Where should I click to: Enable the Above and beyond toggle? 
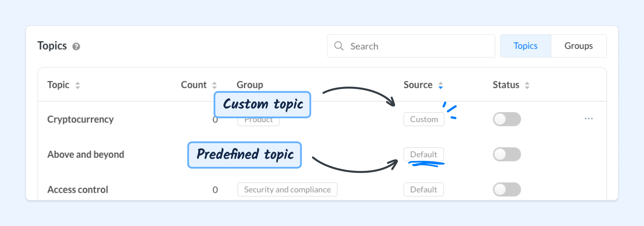pyautogui.click(x=507, y=154)
